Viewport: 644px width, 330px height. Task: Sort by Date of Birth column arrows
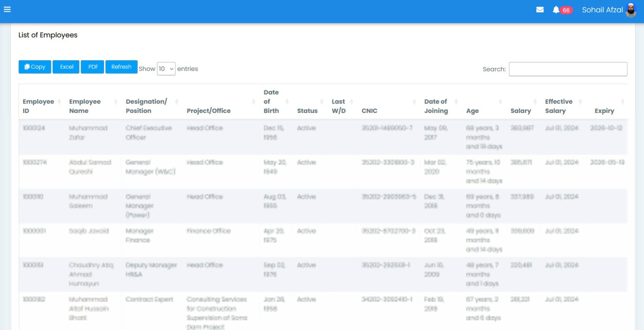(x=287, y=102)
